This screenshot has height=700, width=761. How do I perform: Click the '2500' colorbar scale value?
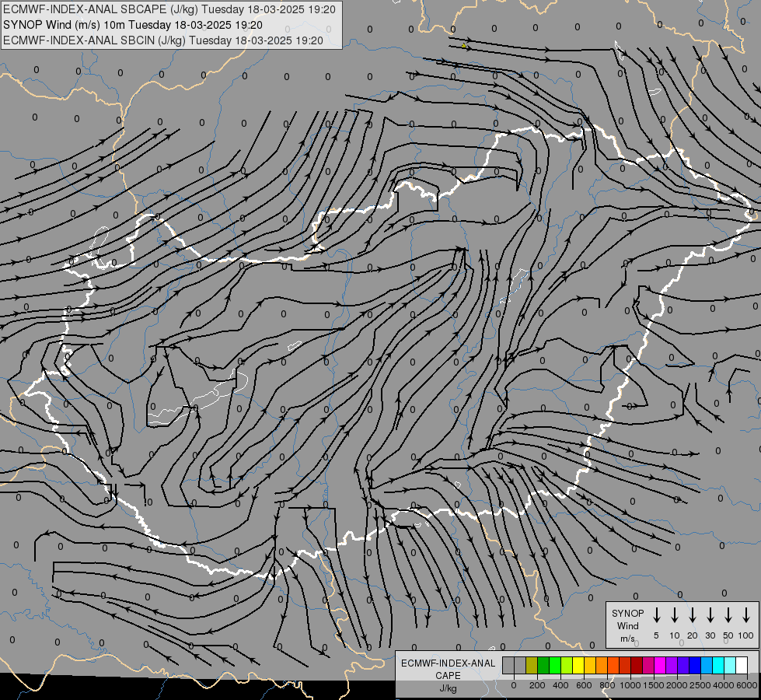700,685
